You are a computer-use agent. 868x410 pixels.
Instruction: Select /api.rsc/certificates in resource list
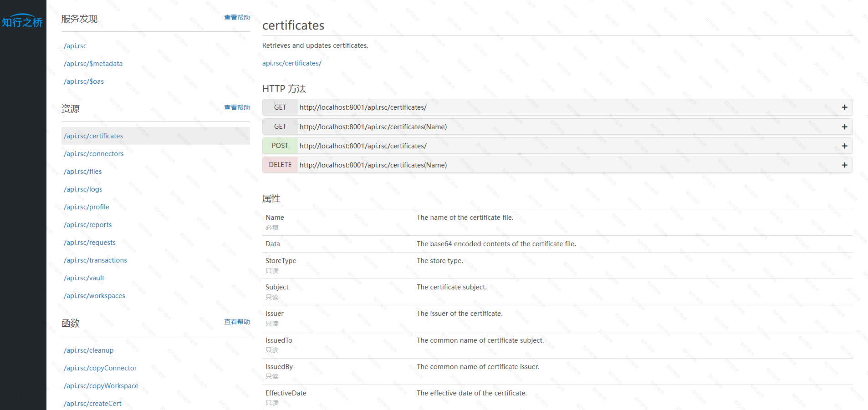[x=93, y=136]
